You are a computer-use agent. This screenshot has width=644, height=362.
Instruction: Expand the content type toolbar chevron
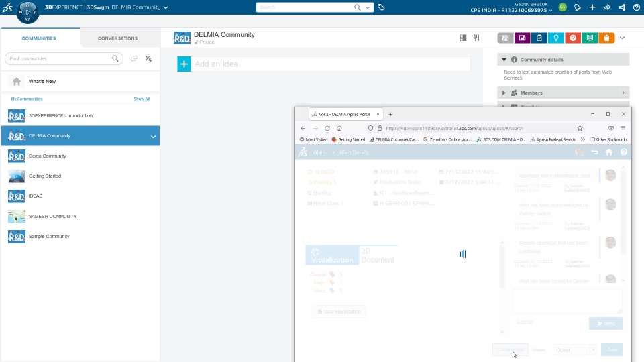click(x=623, y=38)
